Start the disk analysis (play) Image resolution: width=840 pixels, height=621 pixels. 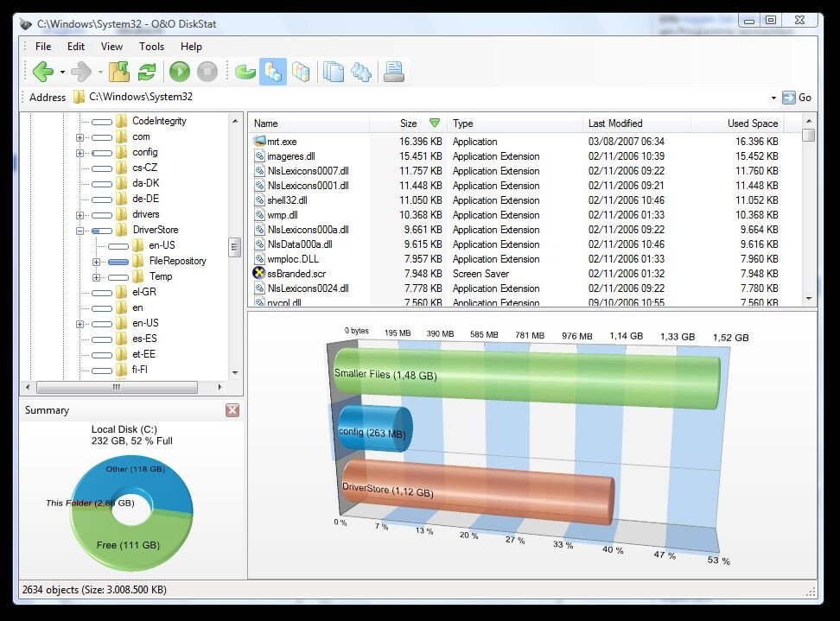(x=180, y=72)
